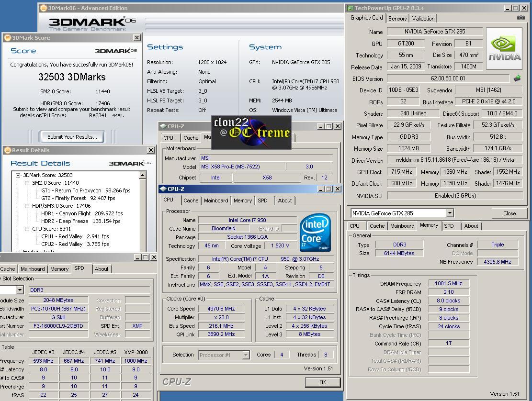Open About tab in front CPU-Z window
532x401 pixels.
click(284, 200)
